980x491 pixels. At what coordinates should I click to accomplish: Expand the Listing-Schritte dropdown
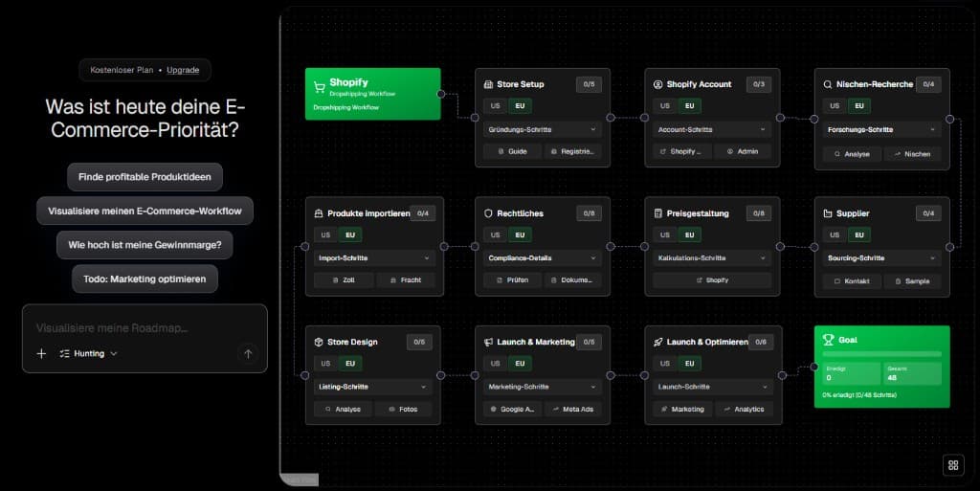click(x=372, y=388)
